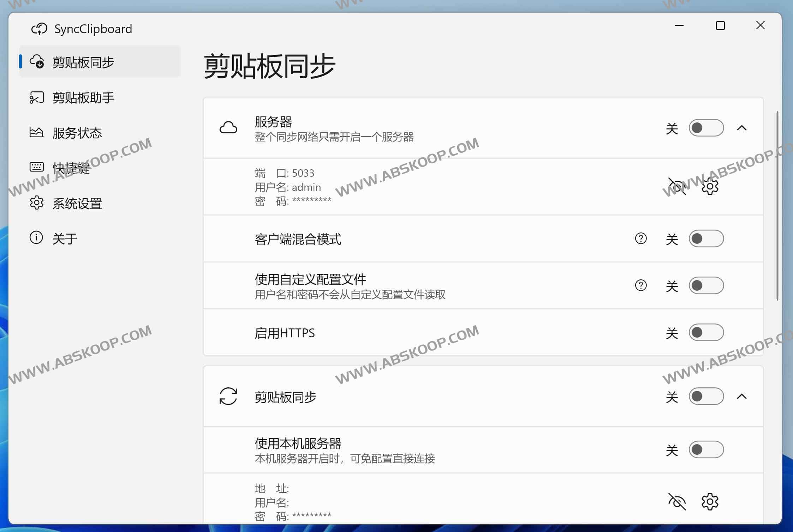Show server password via eye icon
The height and width of the screenshot is (532, 793).
pos(676,186)
